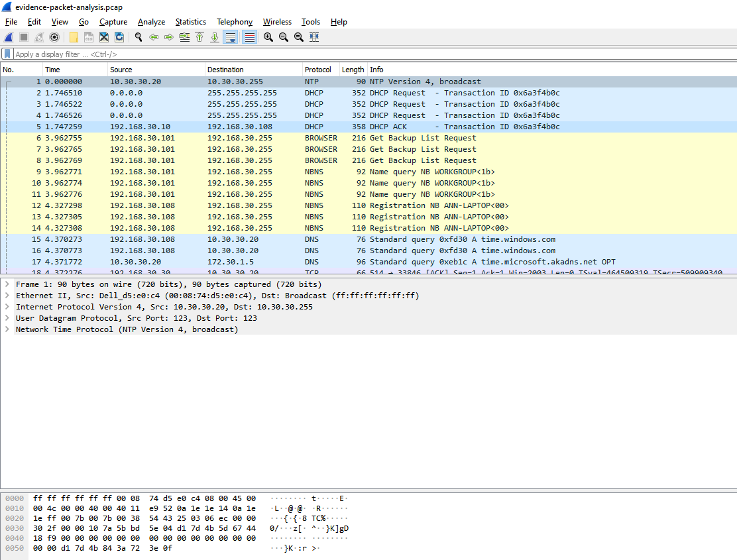Select packet 14 NBNS Registration row
The height and width of the screenshot is (560, 737).
pyautogui.click(x=368, y=229)
